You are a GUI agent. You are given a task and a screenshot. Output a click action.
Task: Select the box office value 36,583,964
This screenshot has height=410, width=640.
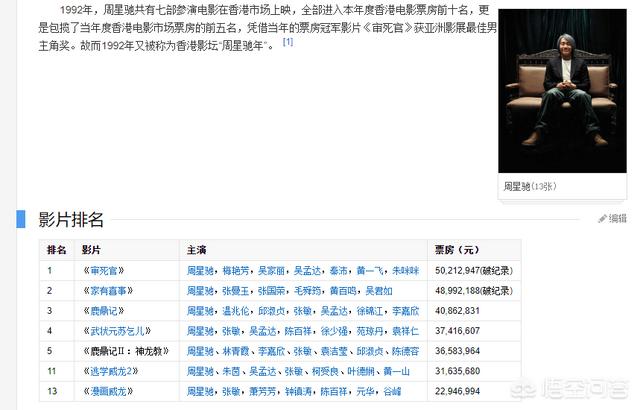click(457, 351)
